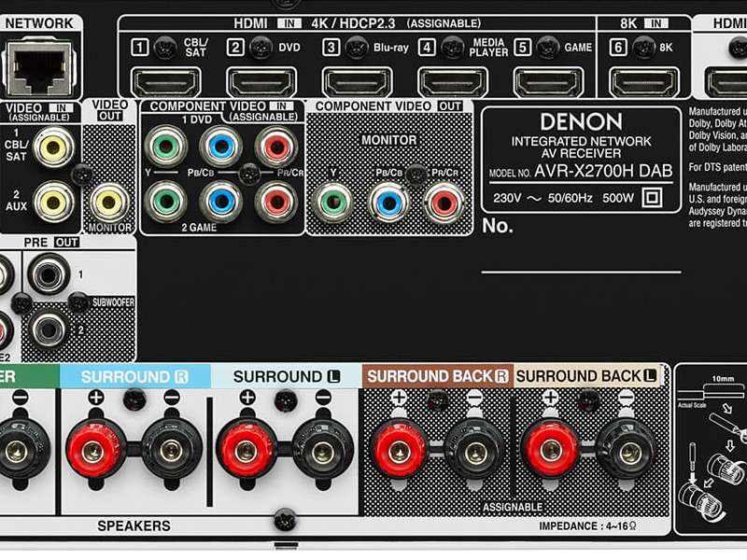Screen dimensions: 747x560
Task: Click the red plus terminal of SURROUND R
Action: [x=94, y=451]
